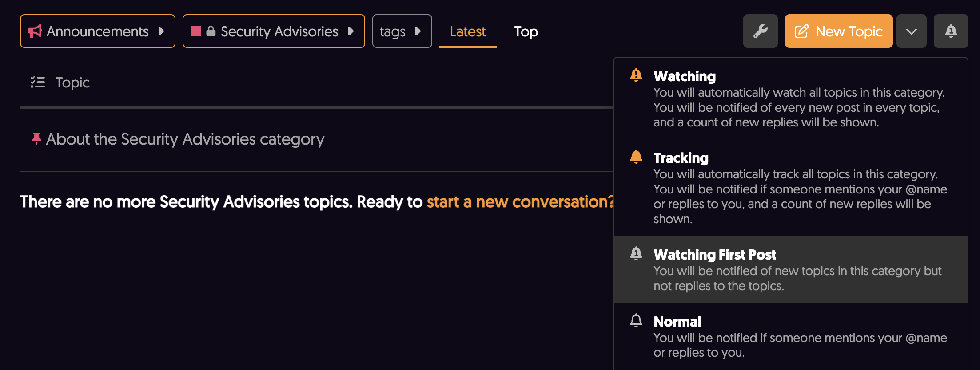980x370 pixels.
Task: Switch to the Top tab
Action: click(x=526, y=31)
